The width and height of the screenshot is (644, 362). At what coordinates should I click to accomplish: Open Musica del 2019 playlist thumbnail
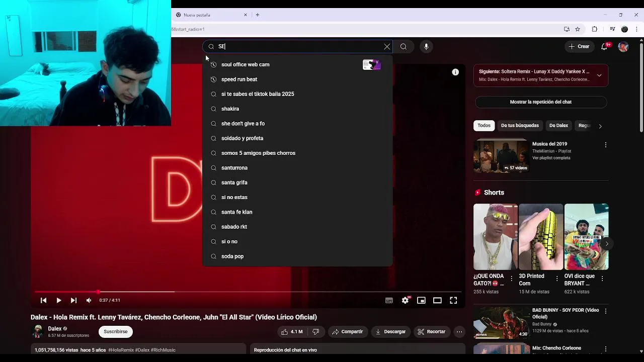click(501, 156)
